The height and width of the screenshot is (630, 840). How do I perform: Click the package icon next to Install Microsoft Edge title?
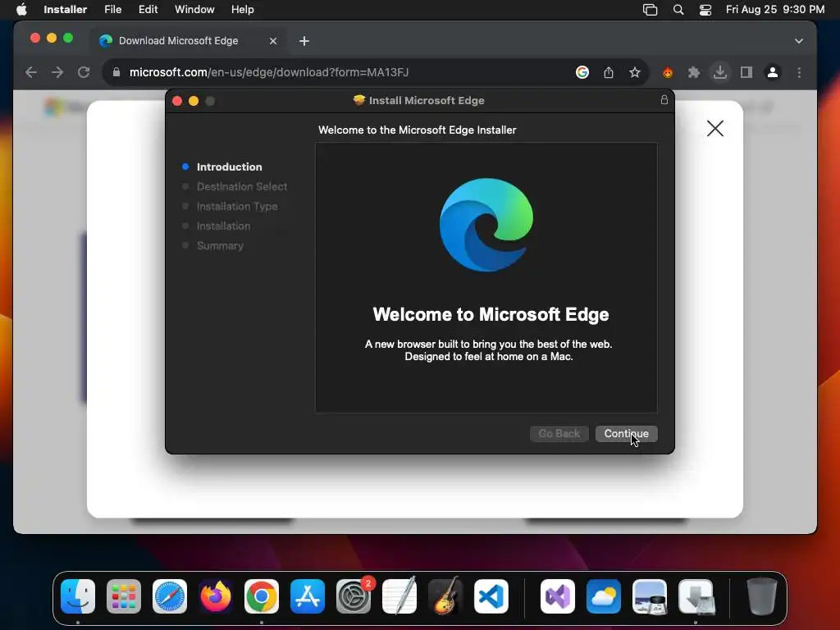point(359,100)
